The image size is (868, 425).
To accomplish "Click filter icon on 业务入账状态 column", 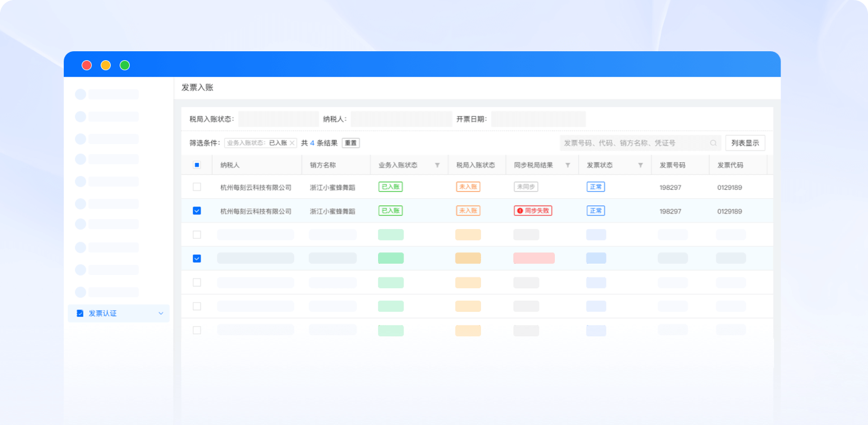I will [x=437, y=165].
